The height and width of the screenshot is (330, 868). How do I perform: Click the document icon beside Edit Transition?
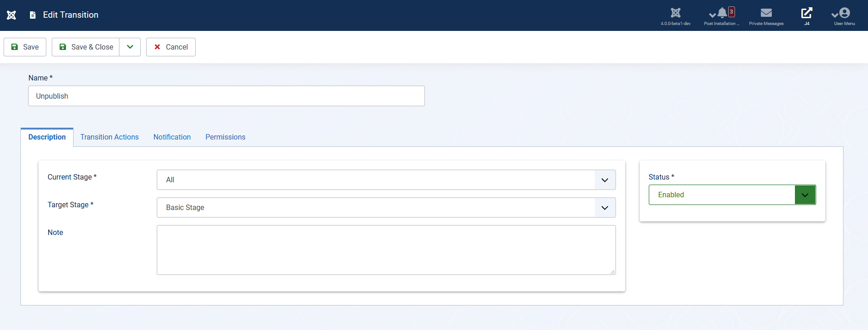33,15
